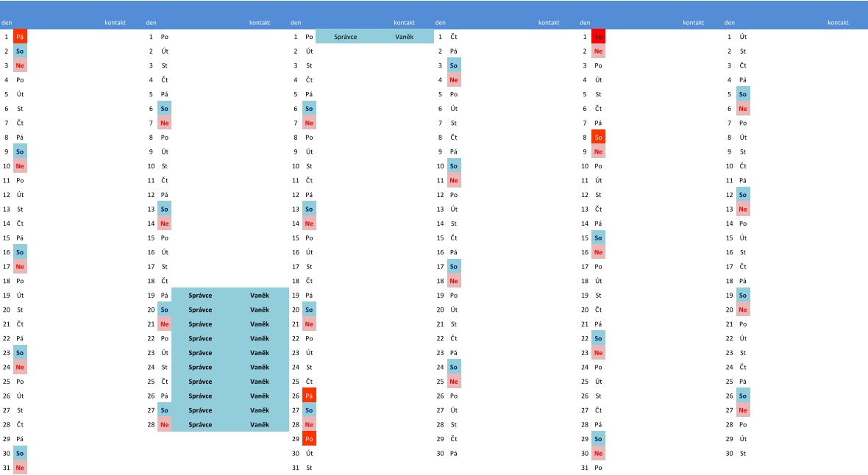Select the red Pá cell for day 1

20,37
